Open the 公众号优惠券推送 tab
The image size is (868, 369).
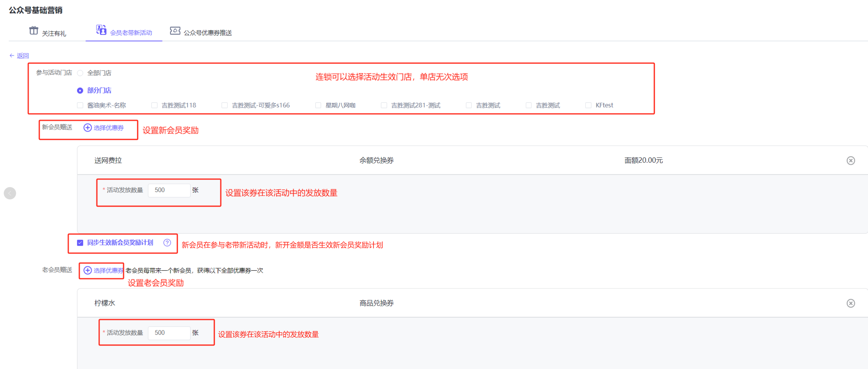(x=207, y=33)
